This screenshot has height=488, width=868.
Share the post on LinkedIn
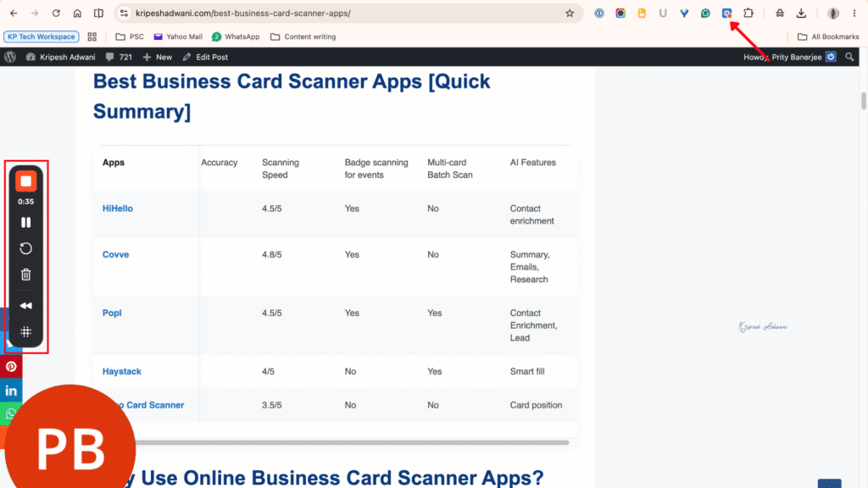11,391
